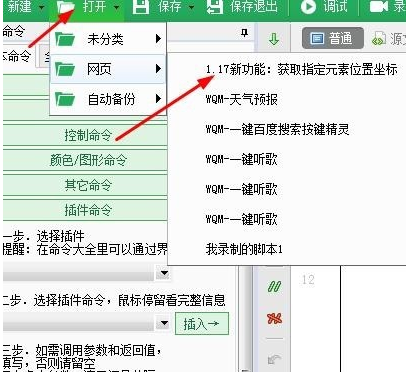Image resolution: width=420 pixels, height=372 pixels.
Task: Click the 保存退出 icon
Action: pos(215,7)
